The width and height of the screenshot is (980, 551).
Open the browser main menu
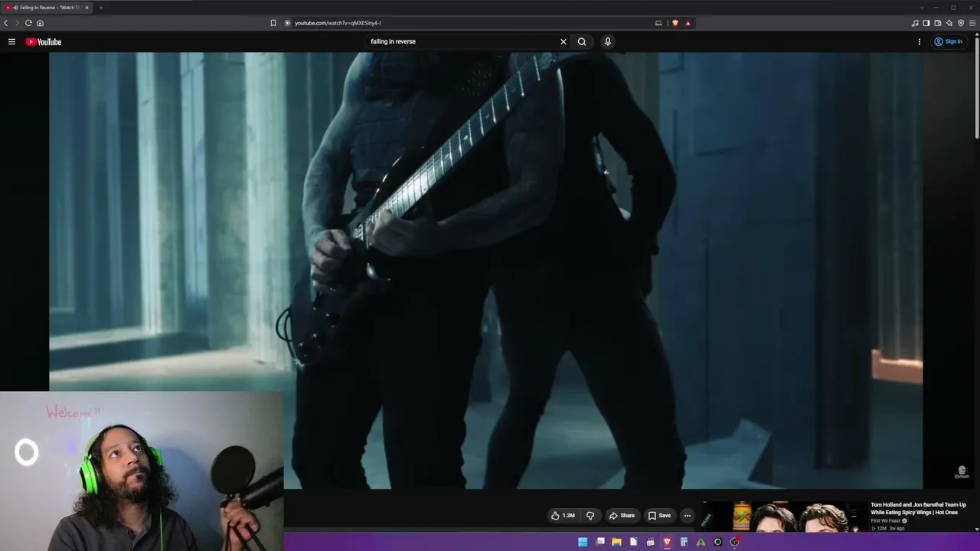(x=972, y=23)
